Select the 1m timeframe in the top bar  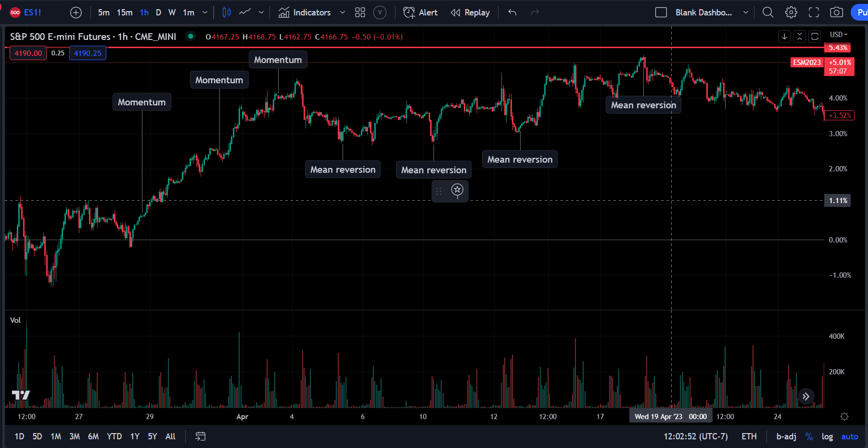(189, 13)
